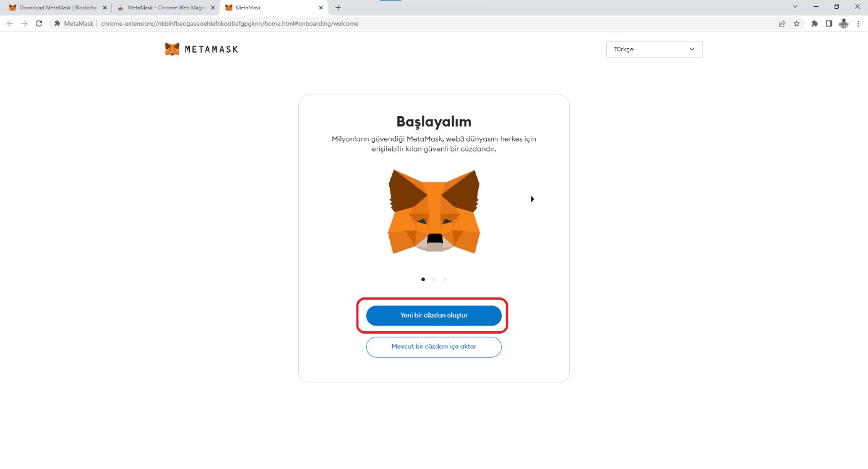The image size is (868, 469).
Task: Open the tab search chevron
Action: pyautogui.click(x=795, y=7)
